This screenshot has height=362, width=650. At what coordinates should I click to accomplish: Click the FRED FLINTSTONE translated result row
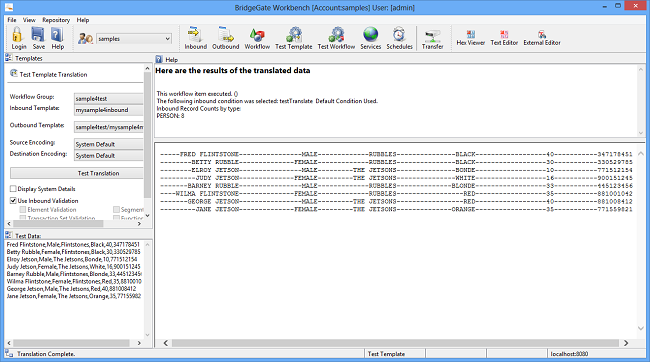(396, 154)
